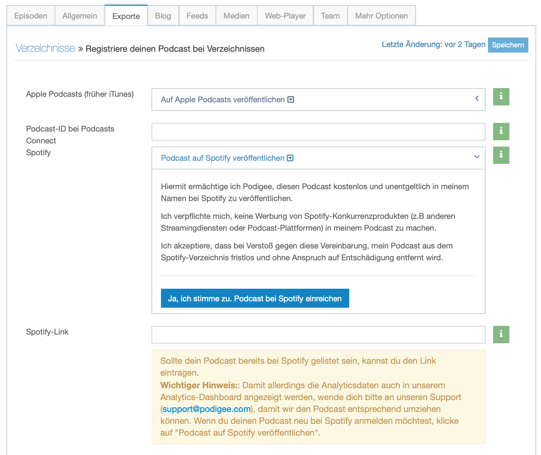Click the Verzeichnisse breadcrumb link
This screenshot has width=541, height=455.
pyautogui.click(x=45, y=48)
